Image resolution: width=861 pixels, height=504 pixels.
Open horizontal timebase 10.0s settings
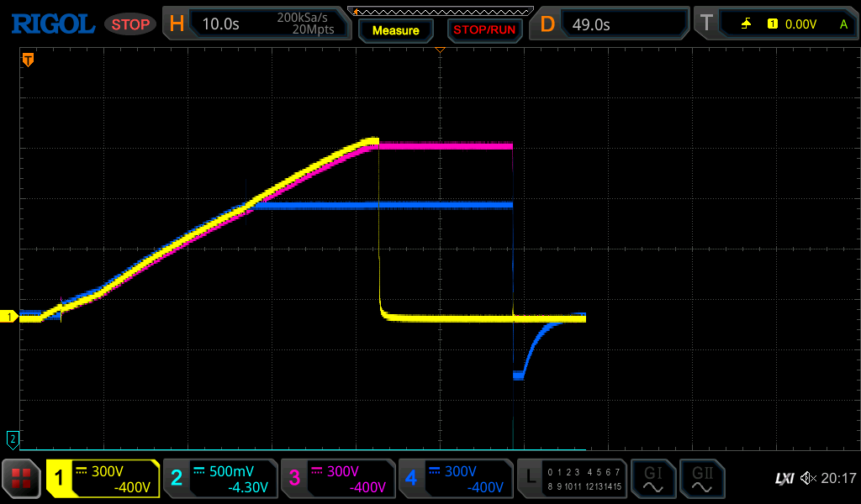[x=257, y=24]
